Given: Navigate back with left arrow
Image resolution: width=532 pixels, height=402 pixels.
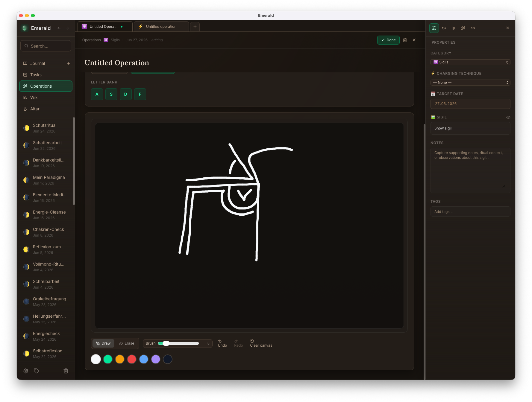Looking at the screenshot, I should click(x=59, y=28).
